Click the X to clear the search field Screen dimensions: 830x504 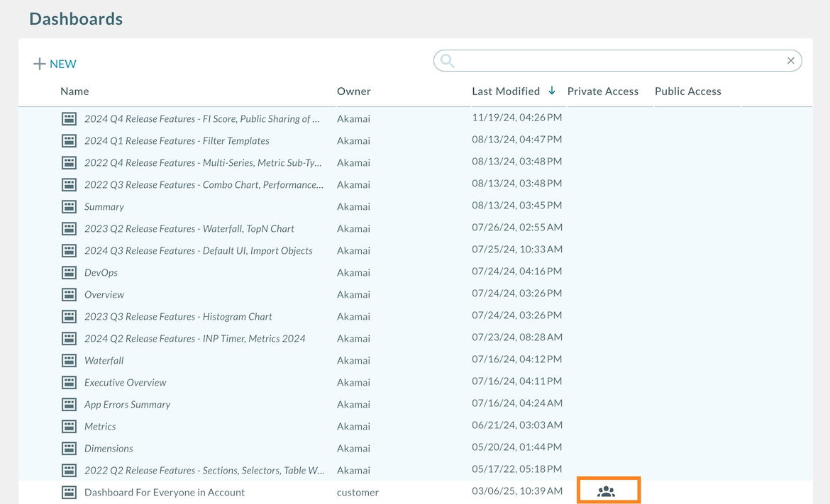click(790, 60)
